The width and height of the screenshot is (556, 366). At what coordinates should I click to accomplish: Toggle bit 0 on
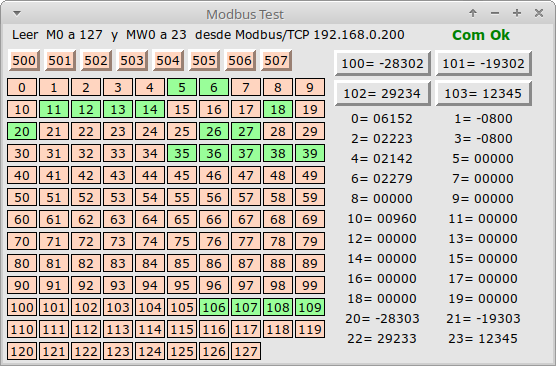pos(22,87)
